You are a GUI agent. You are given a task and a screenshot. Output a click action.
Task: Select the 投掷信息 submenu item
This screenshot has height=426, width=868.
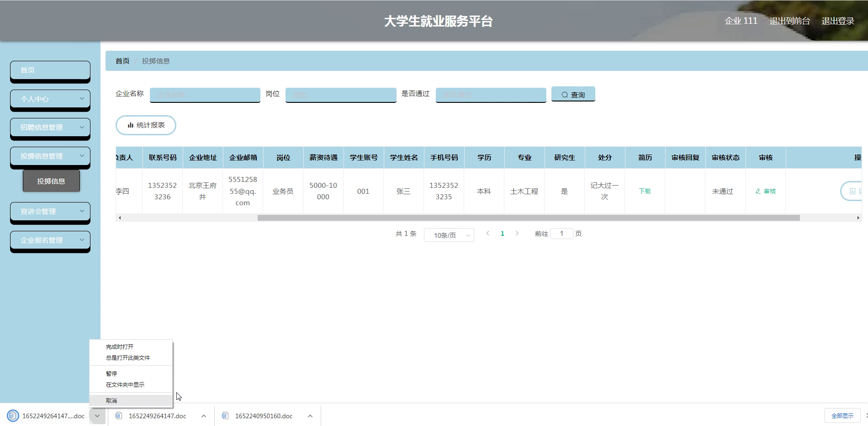point(51,181)
